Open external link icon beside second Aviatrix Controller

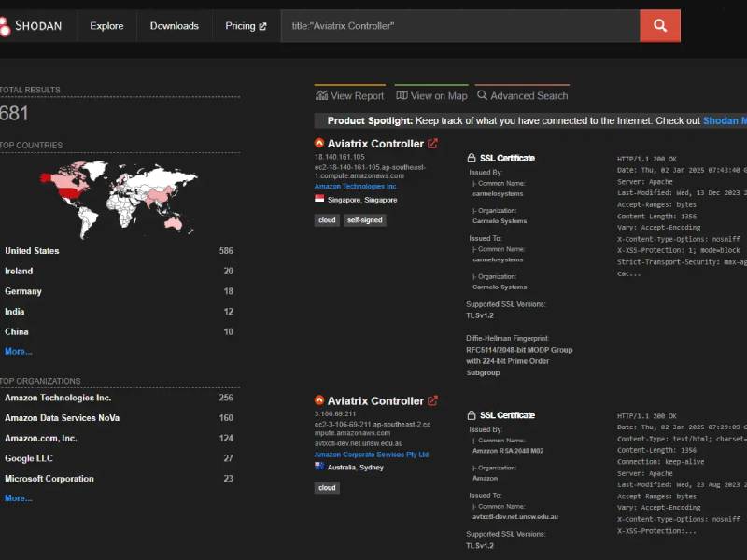tap(432, 400)
